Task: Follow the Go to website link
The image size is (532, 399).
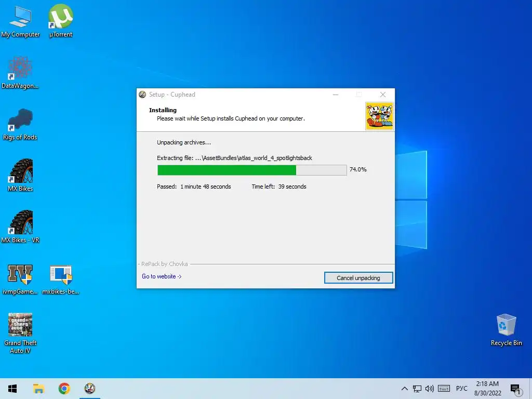Action: coord(162,276)
